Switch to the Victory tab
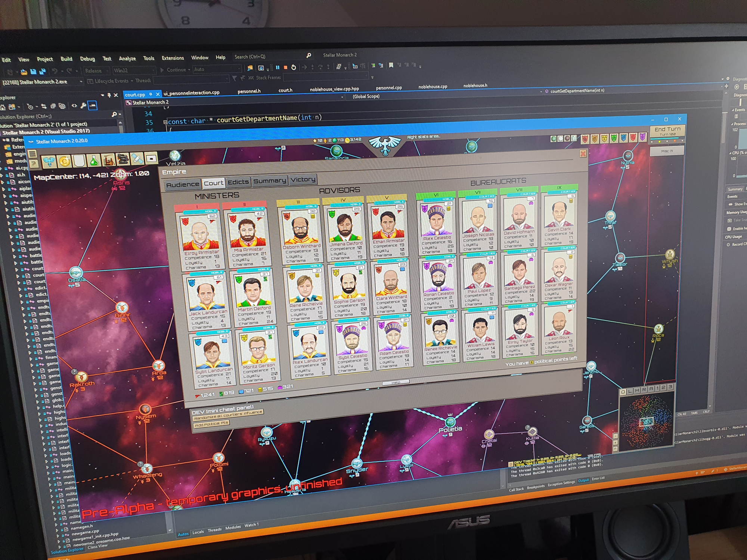 [303, 179]
